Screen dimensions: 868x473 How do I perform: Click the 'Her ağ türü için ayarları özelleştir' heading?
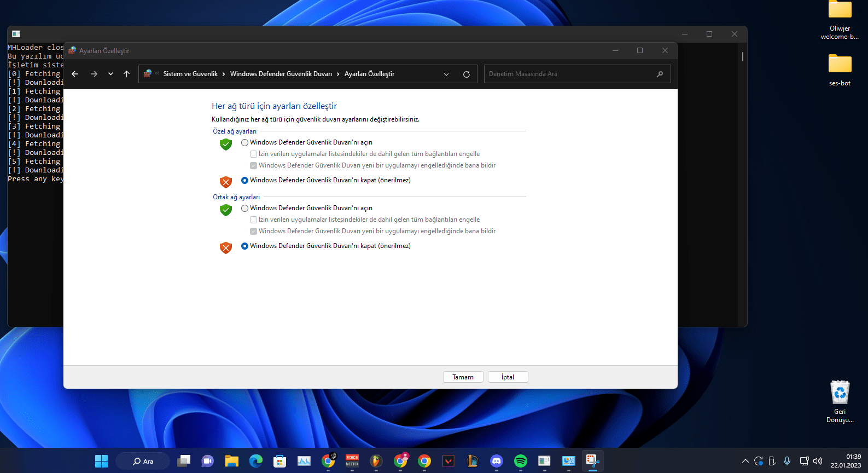coord(274,106)
